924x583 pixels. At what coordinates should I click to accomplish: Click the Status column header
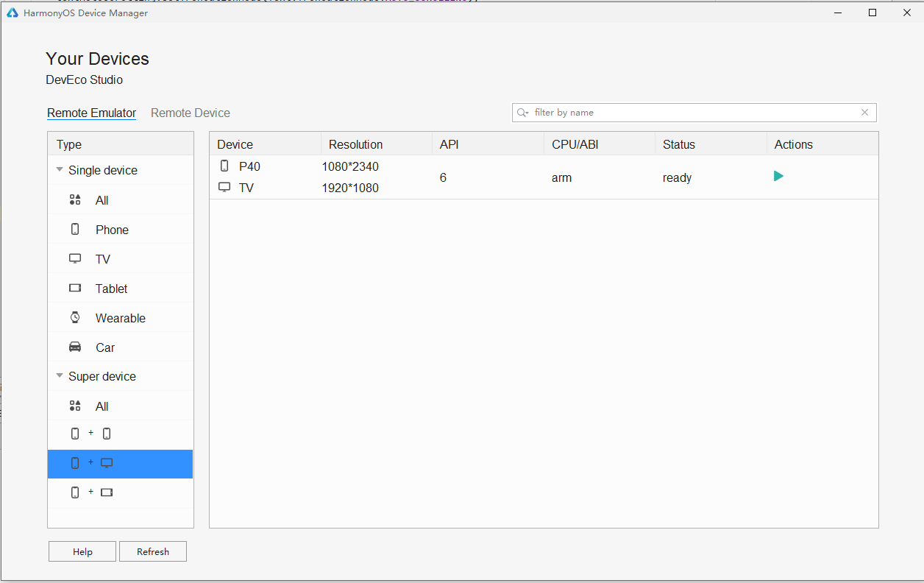[x=711, y=144]
